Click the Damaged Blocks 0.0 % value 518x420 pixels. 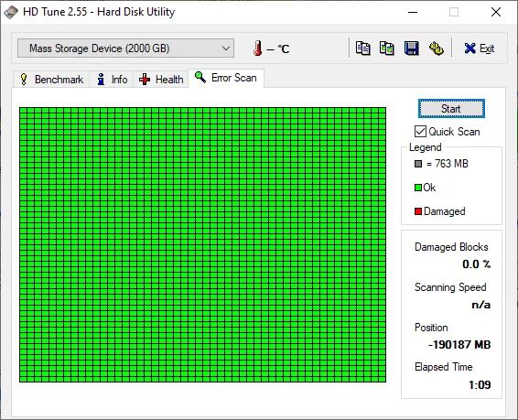(x=477, y=264)
